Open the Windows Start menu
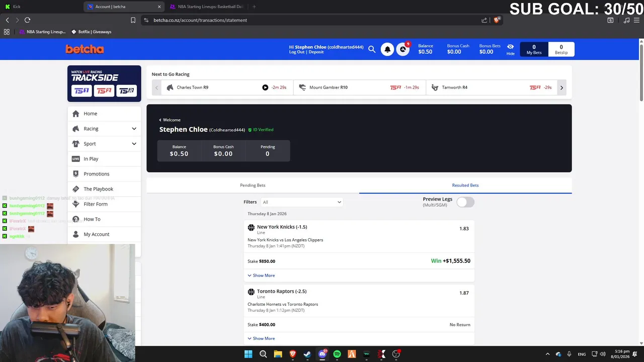Screen dimensions: 644x362 (x=248, y=354)
